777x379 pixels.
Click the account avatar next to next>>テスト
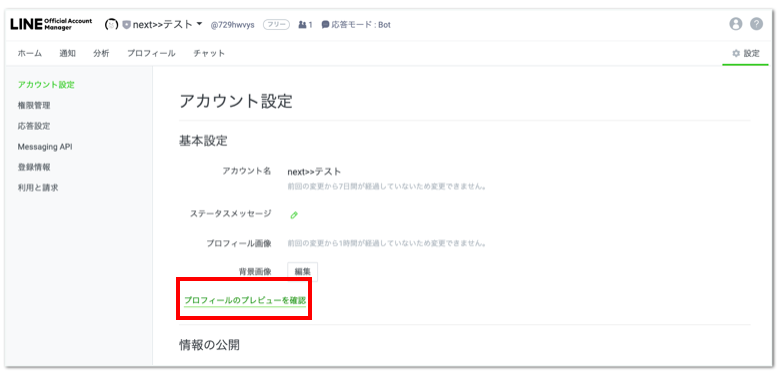pos(111,25)
